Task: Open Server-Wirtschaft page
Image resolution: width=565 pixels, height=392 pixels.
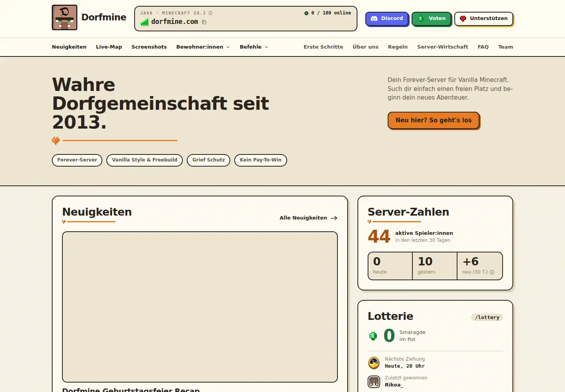Action: coord(443,47)
